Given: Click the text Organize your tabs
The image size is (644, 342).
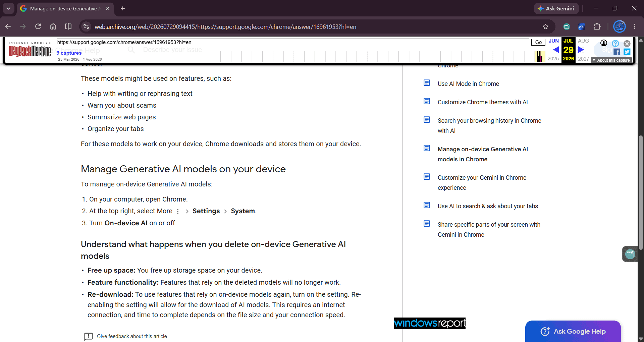Looking at the screenshot, I should click(x=115, y=129).
